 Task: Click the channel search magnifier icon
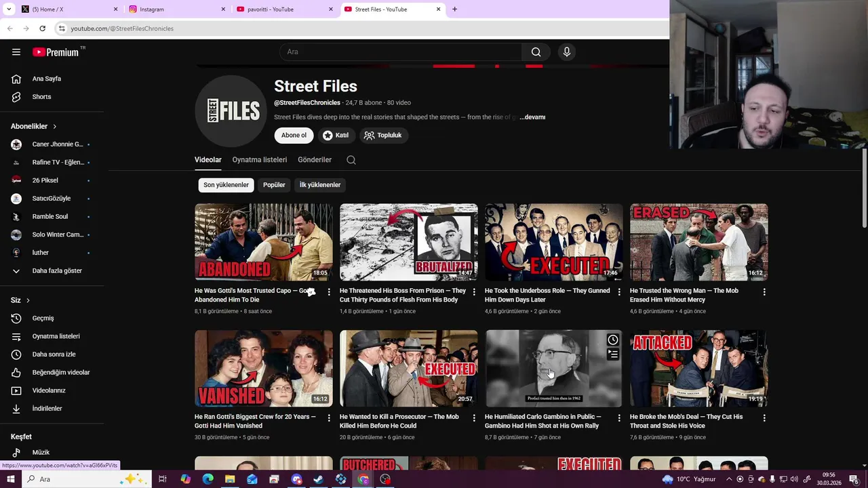[x=351, y=160]
